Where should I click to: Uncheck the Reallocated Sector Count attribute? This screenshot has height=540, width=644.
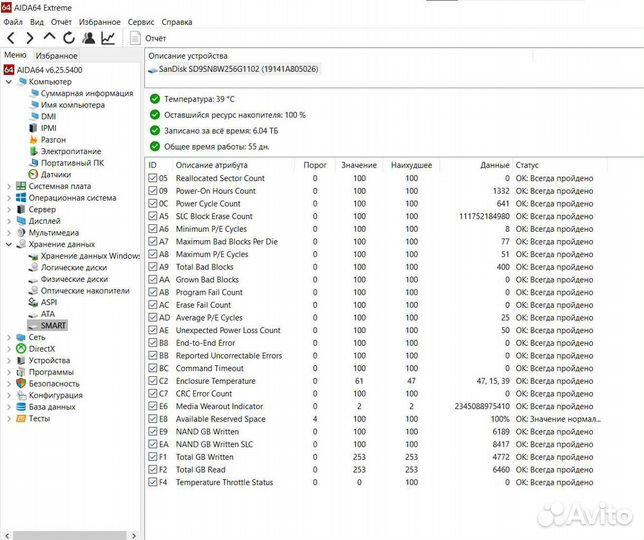pyautogui.click(x=152, y=178)
